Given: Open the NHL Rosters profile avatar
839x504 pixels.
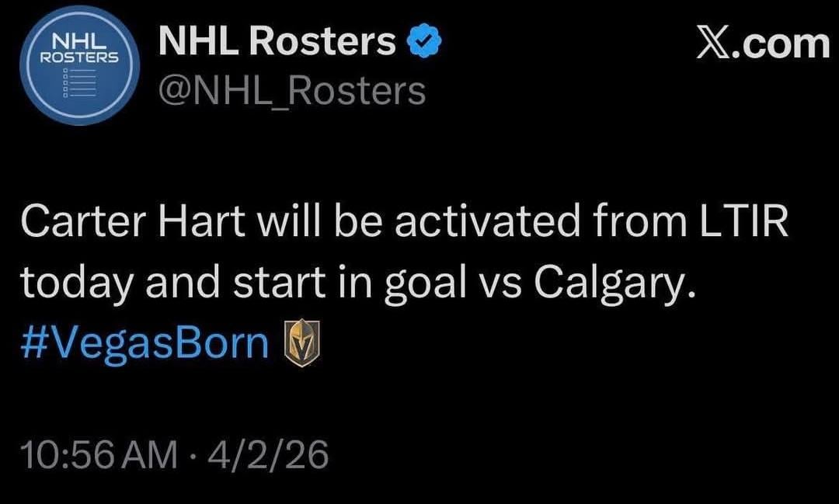Looking at the screenshot, I should coord(80,64).
